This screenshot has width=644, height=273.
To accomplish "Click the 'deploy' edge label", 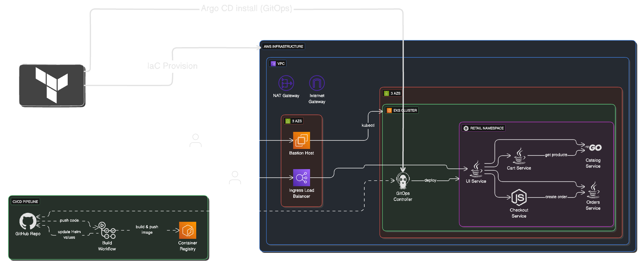I will coord(430,180).
